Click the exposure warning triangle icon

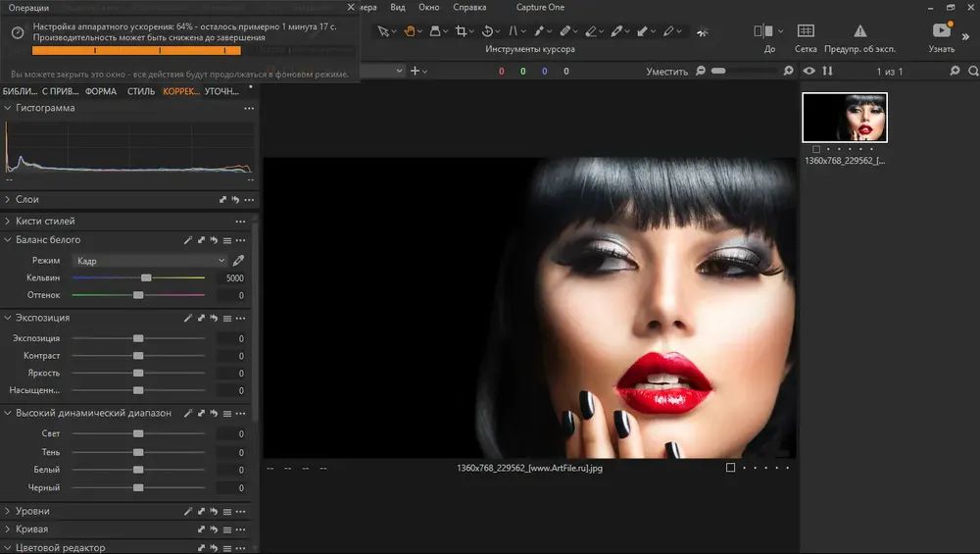coord(860,30)
